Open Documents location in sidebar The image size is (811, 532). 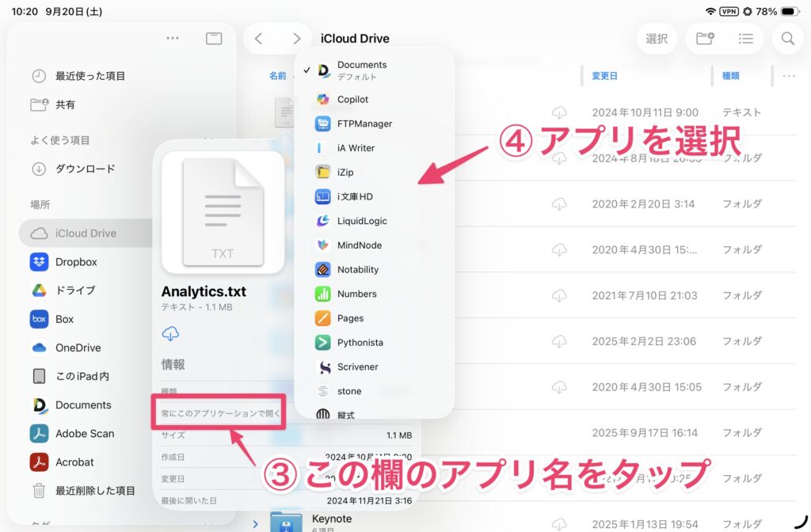click(x=70, y=405)
